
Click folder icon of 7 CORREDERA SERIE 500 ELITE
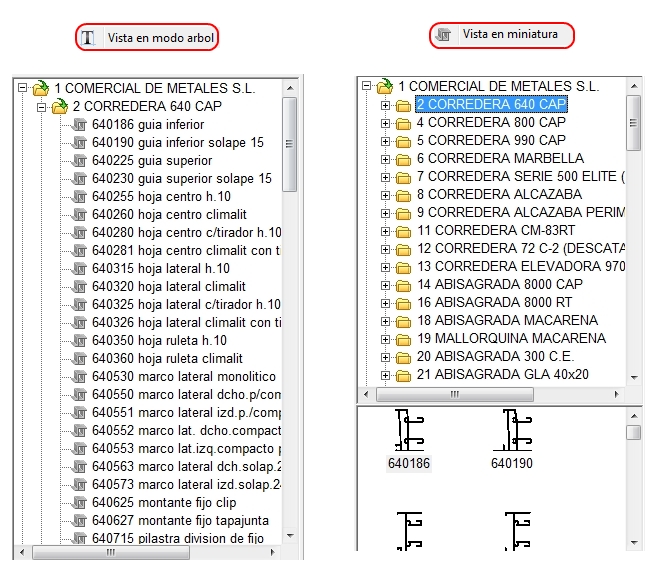403,178
